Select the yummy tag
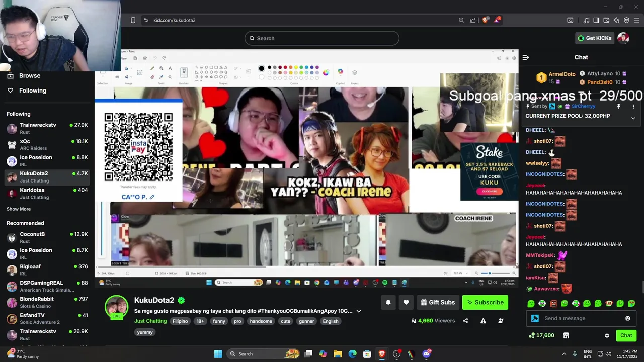The height and width of the screenshot is (362, 644). [145, 332]
